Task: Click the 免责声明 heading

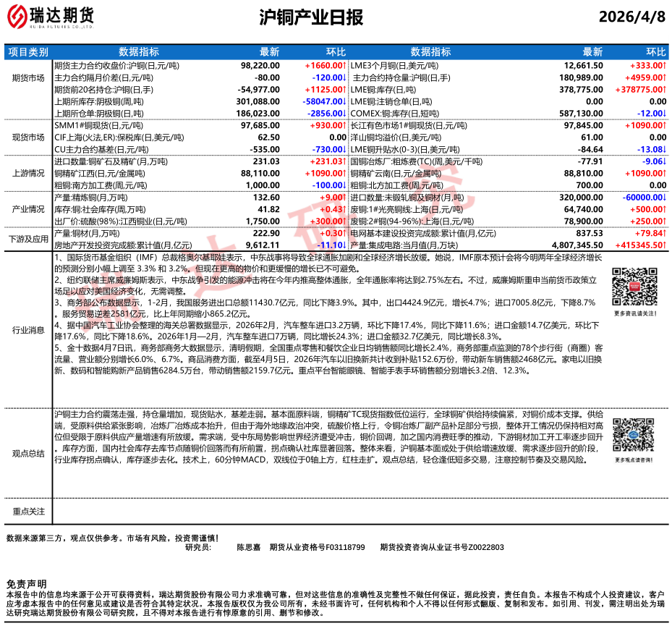Action: point(26,584)
